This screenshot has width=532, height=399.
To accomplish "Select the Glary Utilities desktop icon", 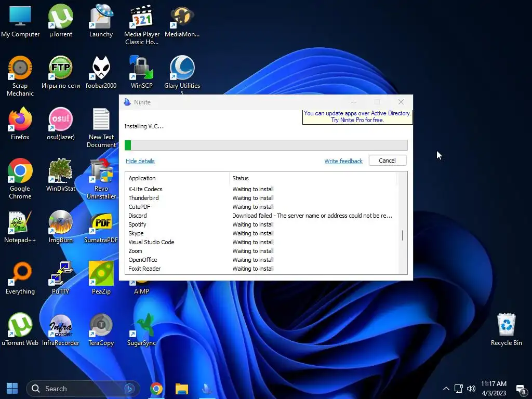I will point(182,75).
